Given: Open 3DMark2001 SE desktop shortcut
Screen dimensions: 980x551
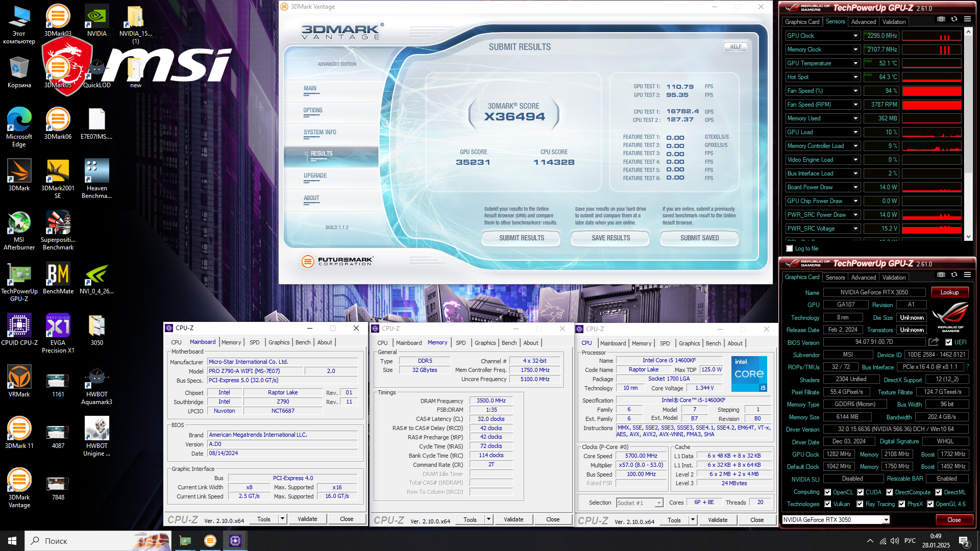Looking at the screenshot, I should (x=58, y=179).
